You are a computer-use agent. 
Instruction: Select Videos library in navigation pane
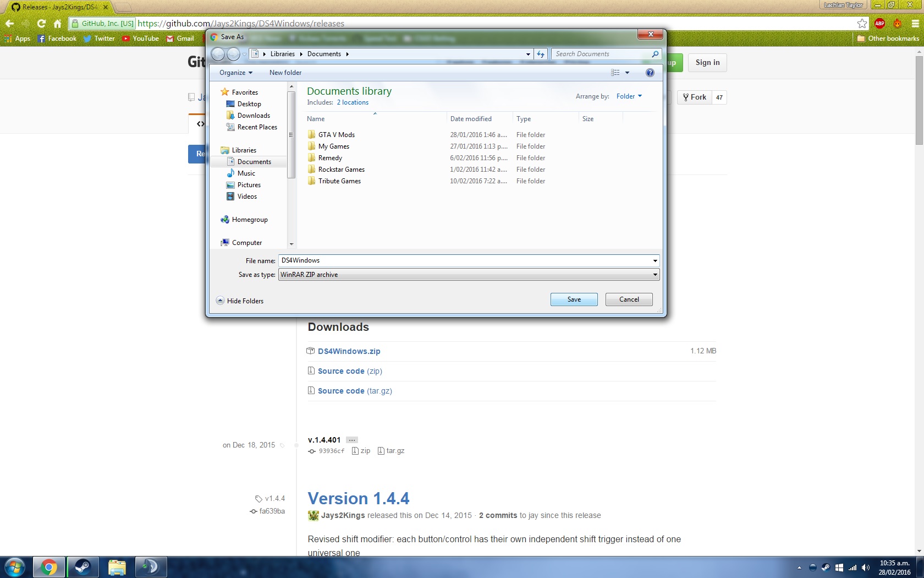(x=242, y=197)
